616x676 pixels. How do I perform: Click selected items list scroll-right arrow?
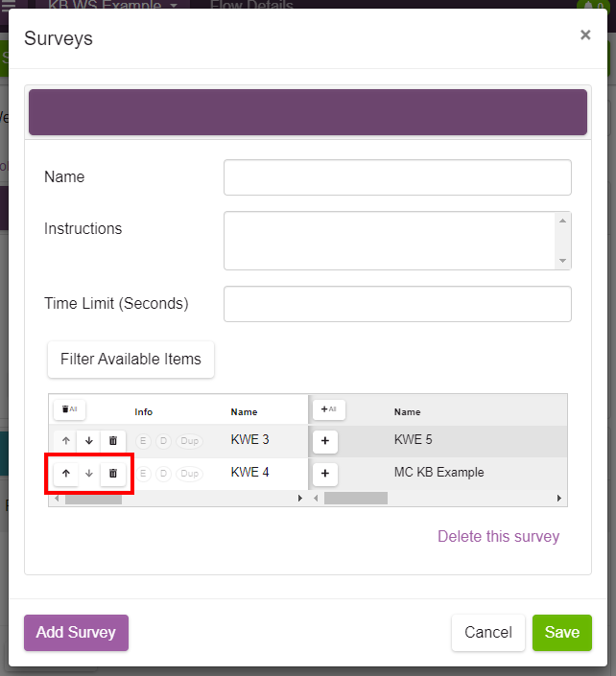coord(300,499)
